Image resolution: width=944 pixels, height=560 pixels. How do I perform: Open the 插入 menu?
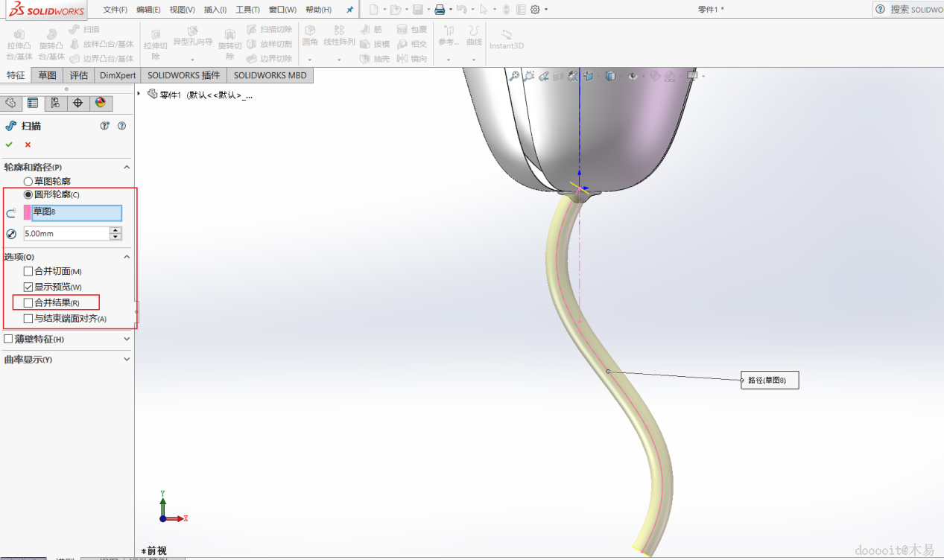click(215, 10)
